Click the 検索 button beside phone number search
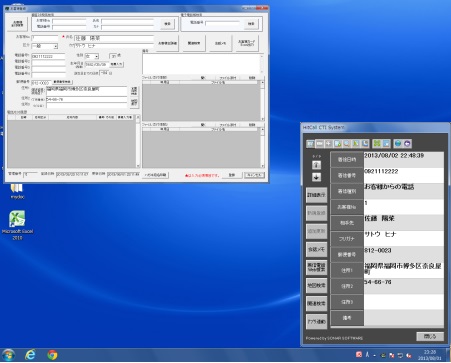 click(x=251, y=24)
